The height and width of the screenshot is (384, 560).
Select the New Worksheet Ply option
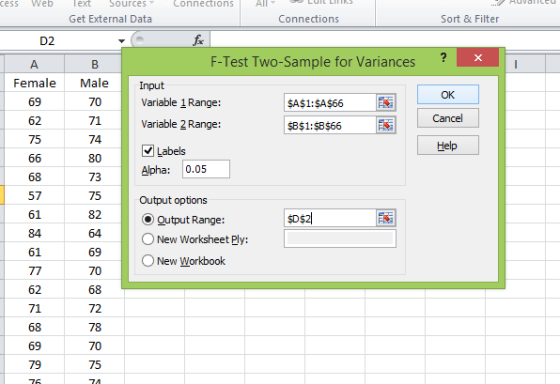pos(148,239)
